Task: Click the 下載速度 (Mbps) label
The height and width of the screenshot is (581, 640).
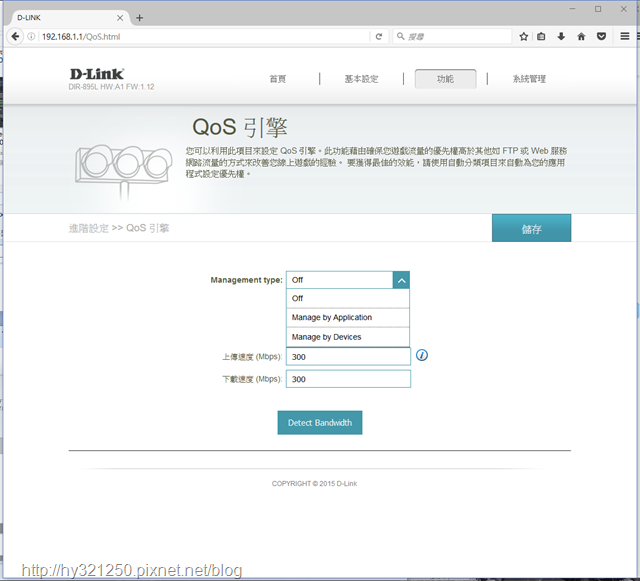Action: [x=252, y=379]
